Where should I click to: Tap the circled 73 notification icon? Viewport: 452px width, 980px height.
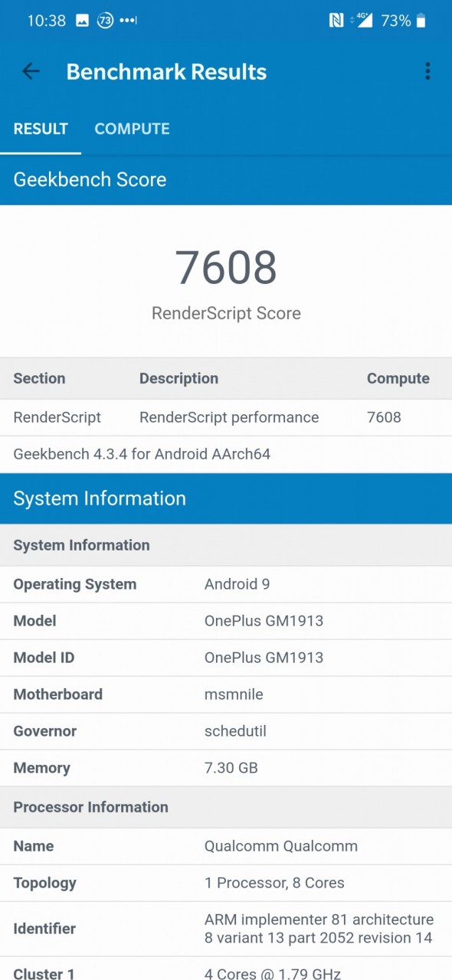click(x=105, y=21)
